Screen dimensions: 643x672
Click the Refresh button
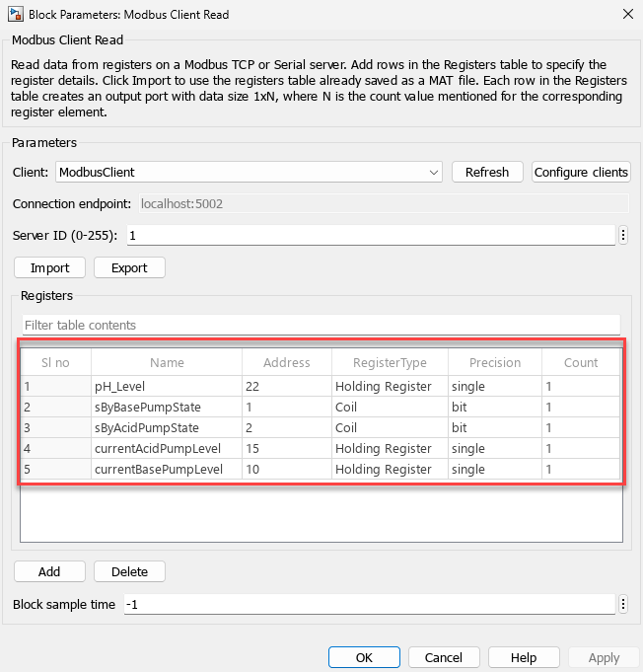coord(486,172)
